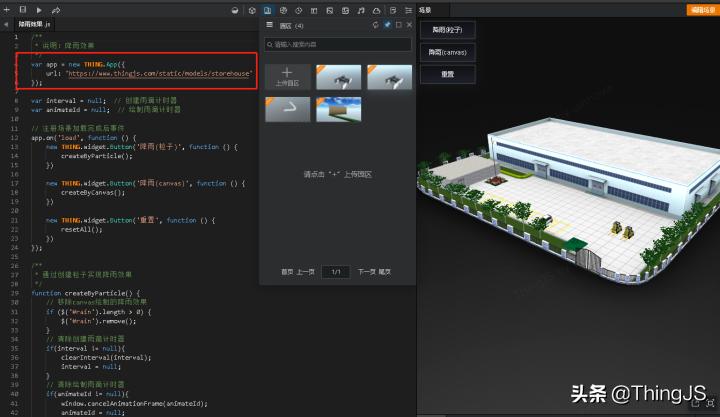Image resolution: width=720 pixels, height=417 pixels.
Task: Click code line 'window.cancelAnimationFrame(animateId);'
Action: click(x=134, y=403)
